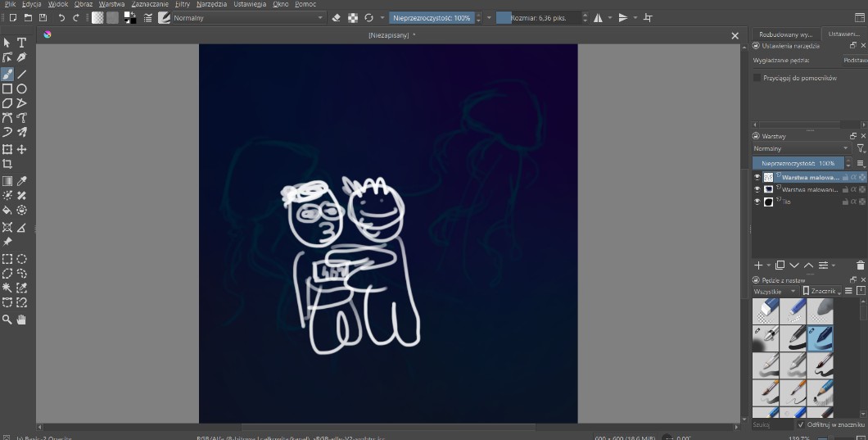Screen dimensions: 868x440
Task: Select the Freehand Brush tool
Action: [x=7, y=74]
